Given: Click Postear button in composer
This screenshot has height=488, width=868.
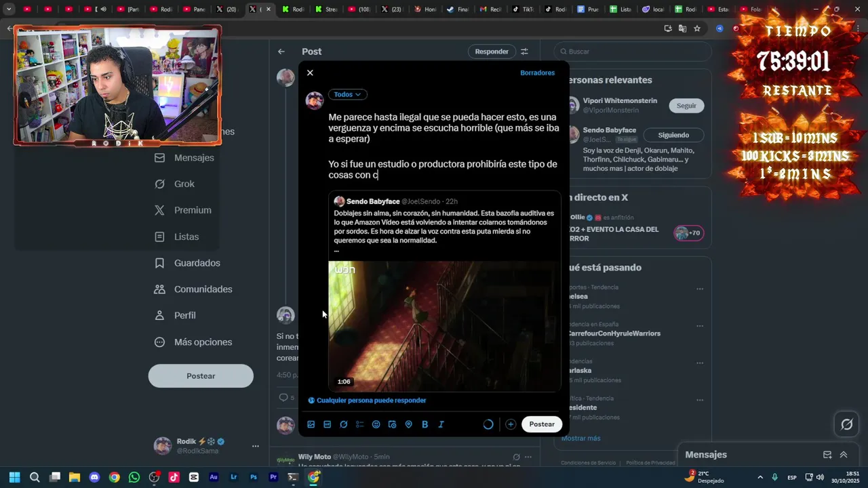Looking at the screenshot, I should (x=542, y=424).
